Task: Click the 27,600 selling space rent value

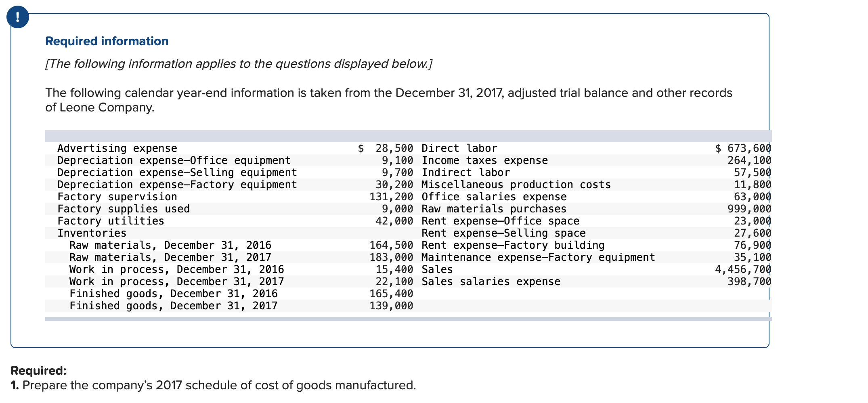Action: 753,233
